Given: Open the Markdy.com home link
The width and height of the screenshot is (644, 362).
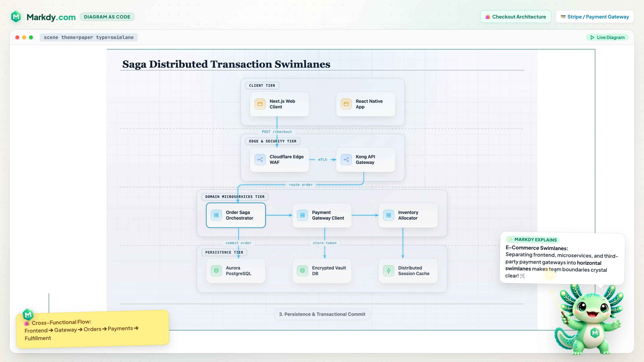Looking at the screenshot, I should click(x=51, y=17).
